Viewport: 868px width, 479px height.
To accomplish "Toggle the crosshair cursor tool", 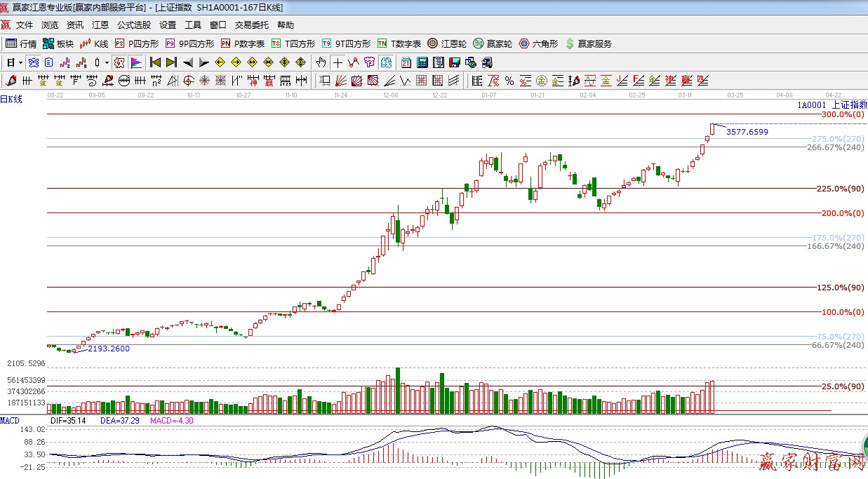I will click(338, 62).
